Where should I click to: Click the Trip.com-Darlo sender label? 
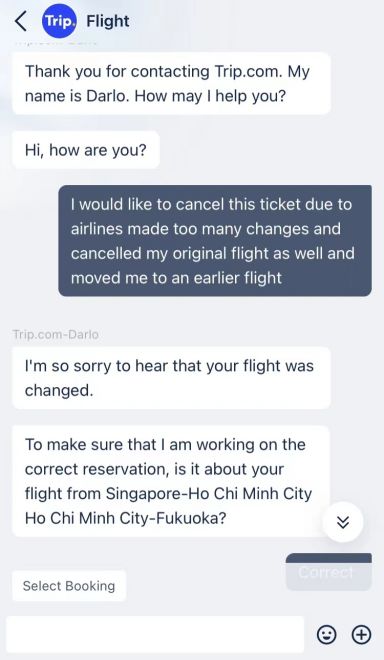pos(56,335)
